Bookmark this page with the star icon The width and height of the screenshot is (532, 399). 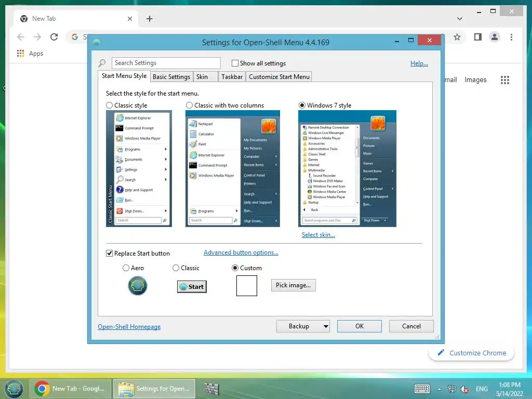(x=457, y=37)
